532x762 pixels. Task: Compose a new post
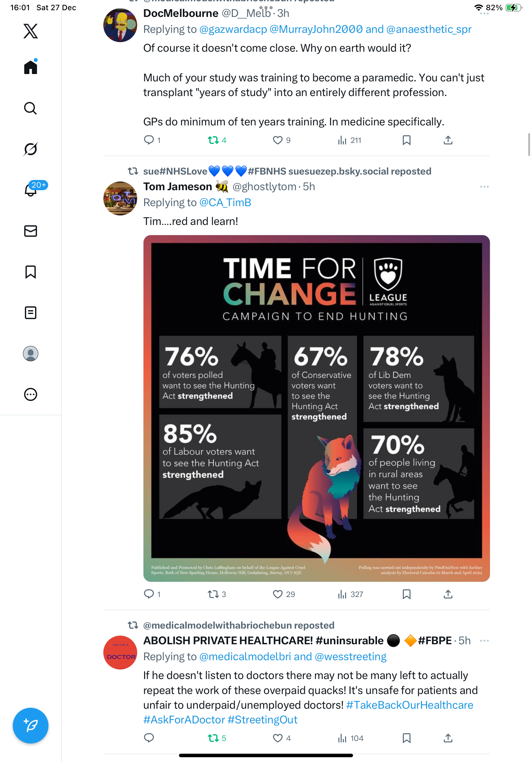tap(31, 725)
